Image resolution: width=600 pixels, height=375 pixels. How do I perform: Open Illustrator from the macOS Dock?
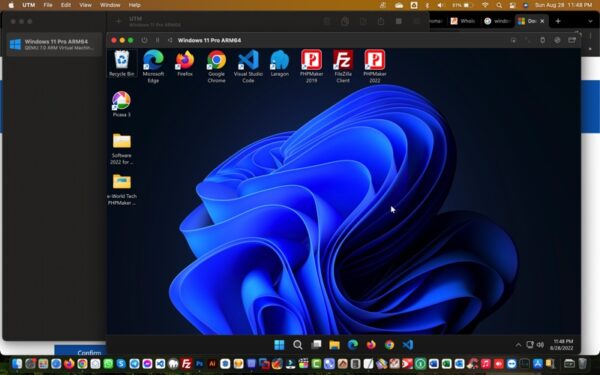click(x=212, y=363)
